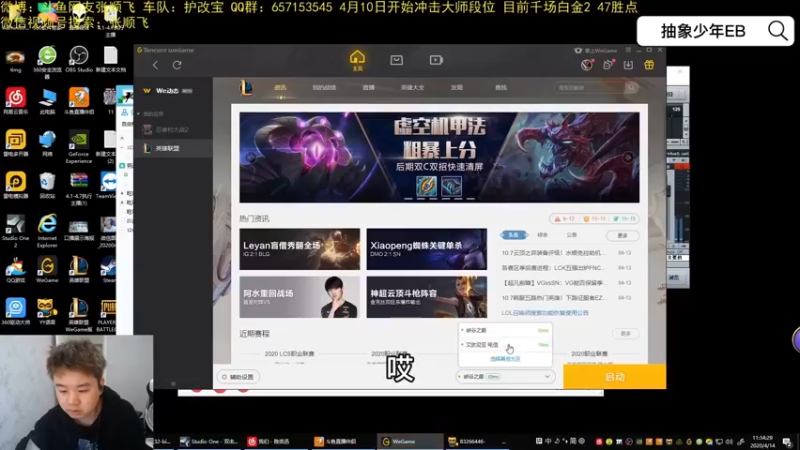The width and height of the screenshot is (800, 450).
Task: Select 英雄联盟 in the sidebar
Action: (x=173, y=148)
